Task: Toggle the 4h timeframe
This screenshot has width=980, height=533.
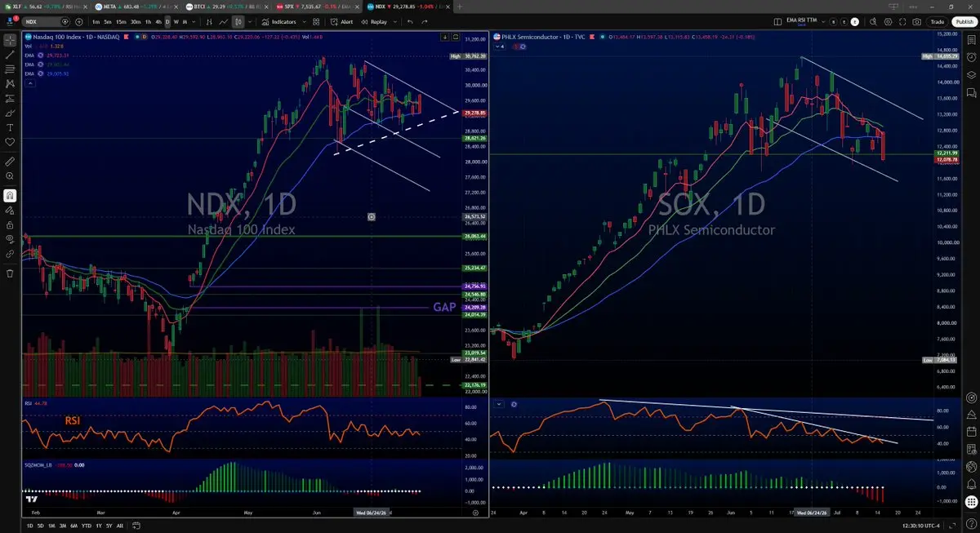Action: pyautogui.click(x=158, y=22)
